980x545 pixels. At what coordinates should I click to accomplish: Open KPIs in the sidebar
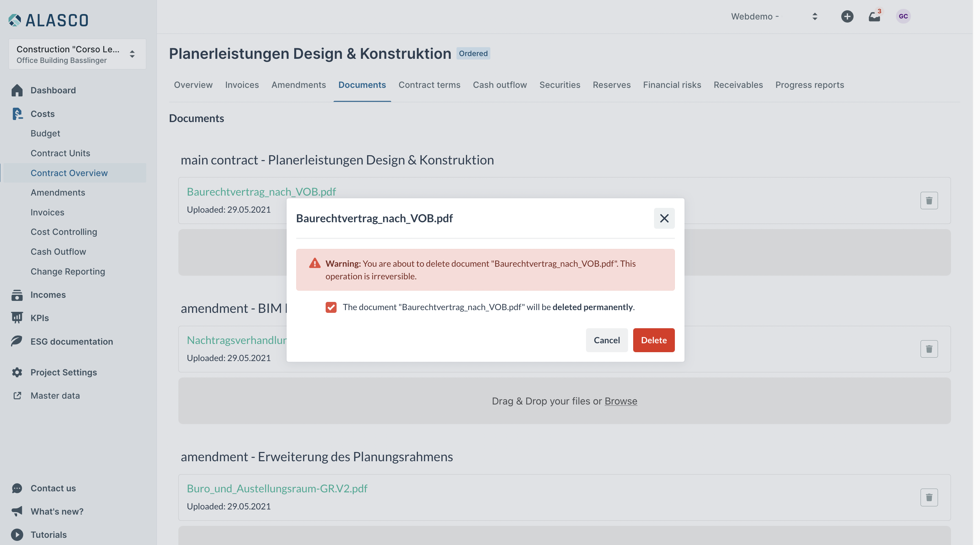pos(40,318)
